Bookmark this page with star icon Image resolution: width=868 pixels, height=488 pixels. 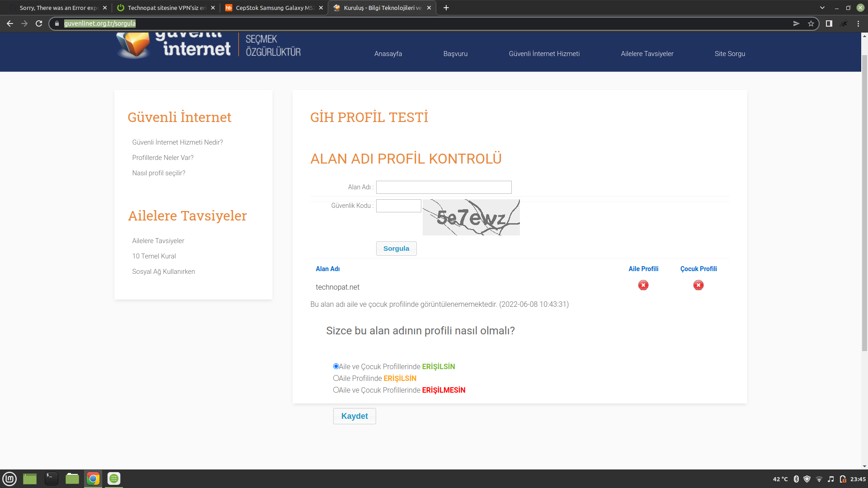click(811, 23)
